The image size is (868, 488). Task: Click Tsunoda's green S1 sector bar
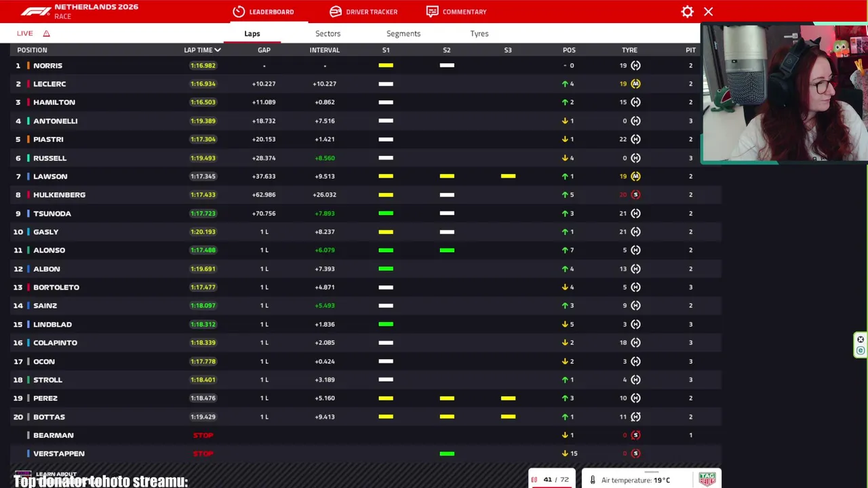coord(386,213)
